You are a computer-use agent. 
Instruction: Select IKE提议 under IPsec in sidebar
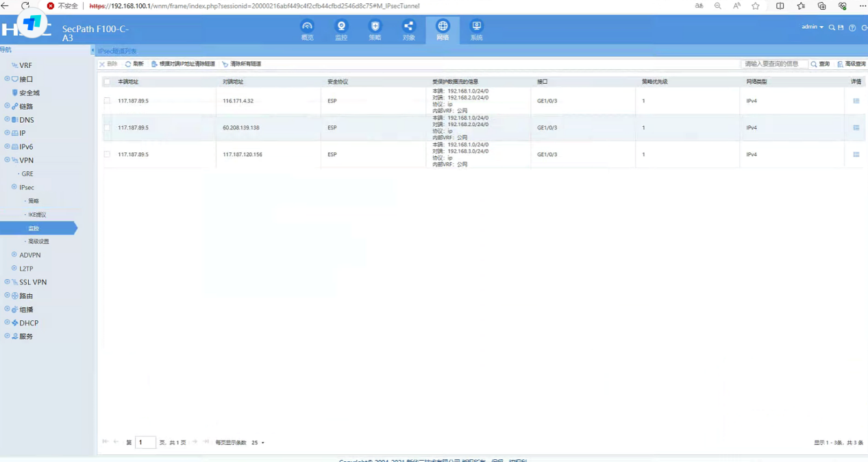tap(37, 215)
